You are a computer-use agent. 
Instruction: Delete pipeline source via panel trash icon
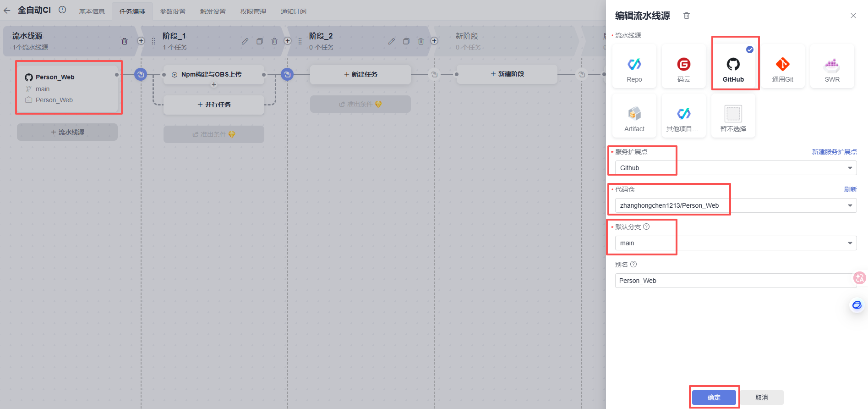click(687, 16)
